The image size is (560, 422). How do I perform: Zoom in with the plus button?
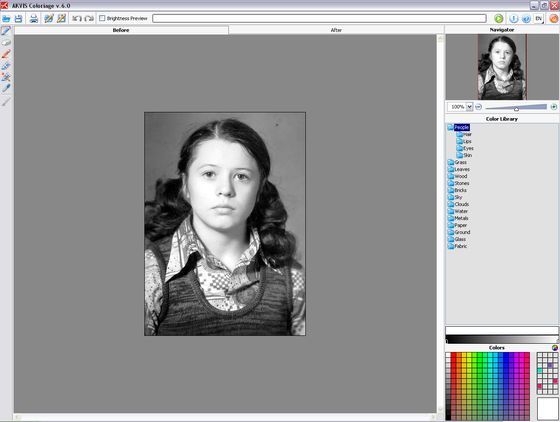(554, 107)
